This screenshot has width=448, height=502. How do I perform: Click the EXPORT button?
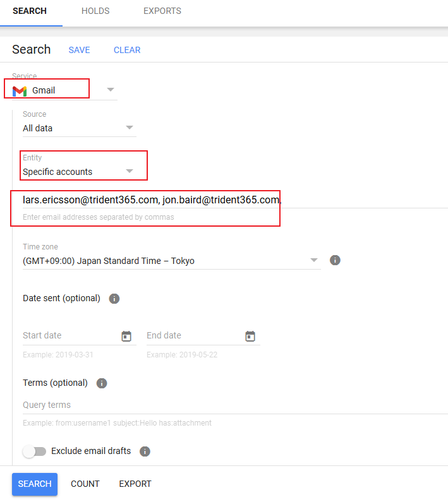135,484
